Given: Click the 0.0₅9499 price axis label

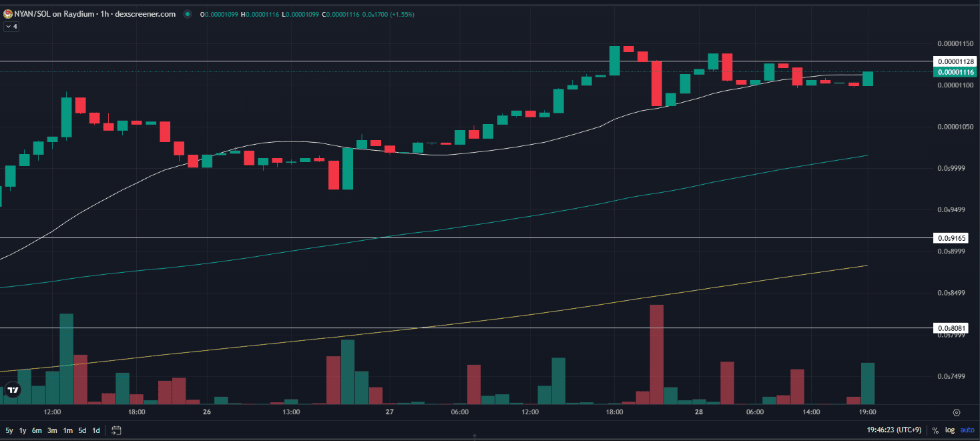Looking at the screenshot, I should pyautogui.click(x=951, y=210).
